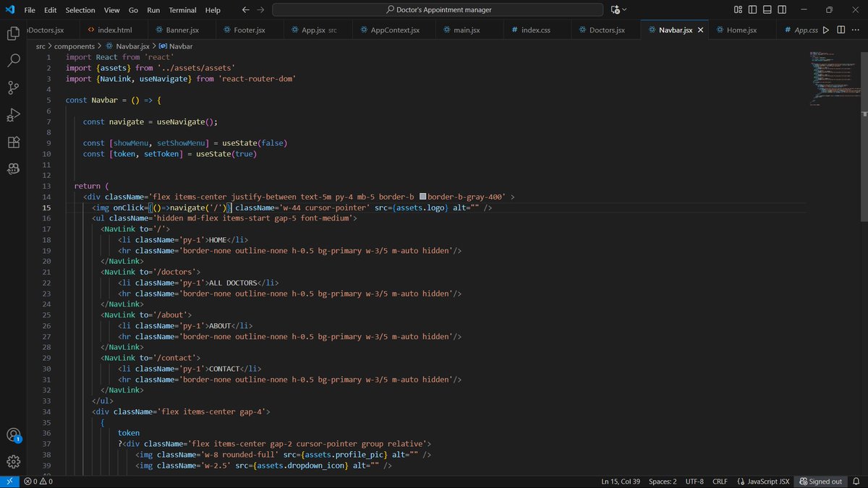
Task: Select src in the breadcrumb
Action: tap(41, 46)
